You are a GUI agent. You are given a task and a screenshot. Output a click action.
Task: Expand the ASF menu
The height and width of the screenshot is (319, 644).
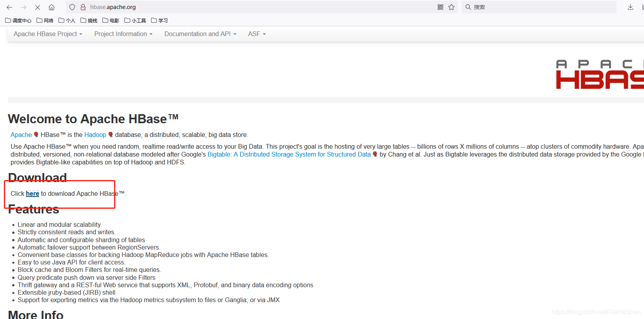257,34
